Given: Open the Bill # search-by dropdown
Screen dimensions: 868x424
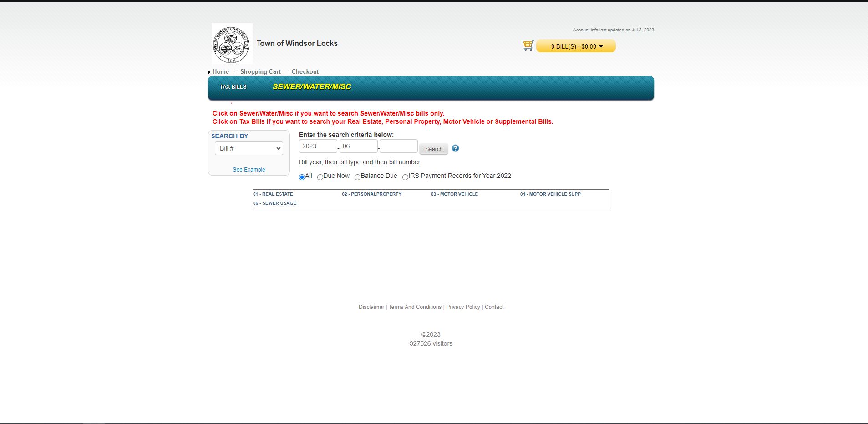Looking at the screenshot, I should click(x=249, y=148).
